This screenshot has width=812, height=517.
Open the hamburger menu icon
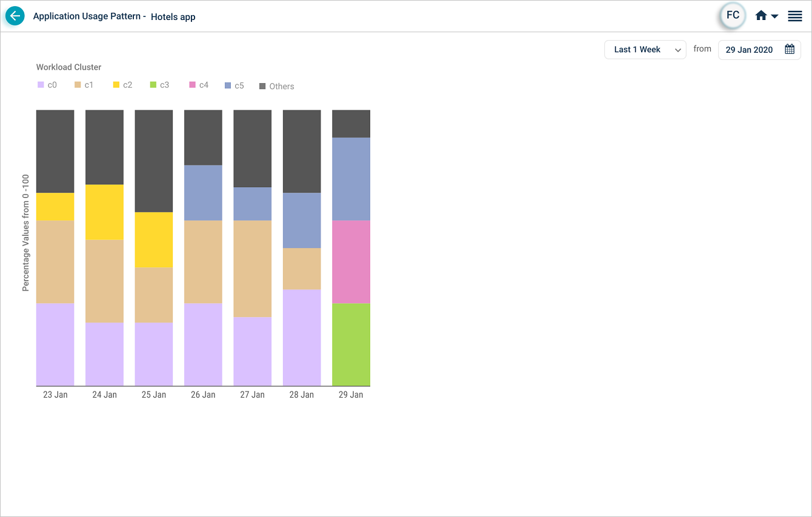click(794, 16)
